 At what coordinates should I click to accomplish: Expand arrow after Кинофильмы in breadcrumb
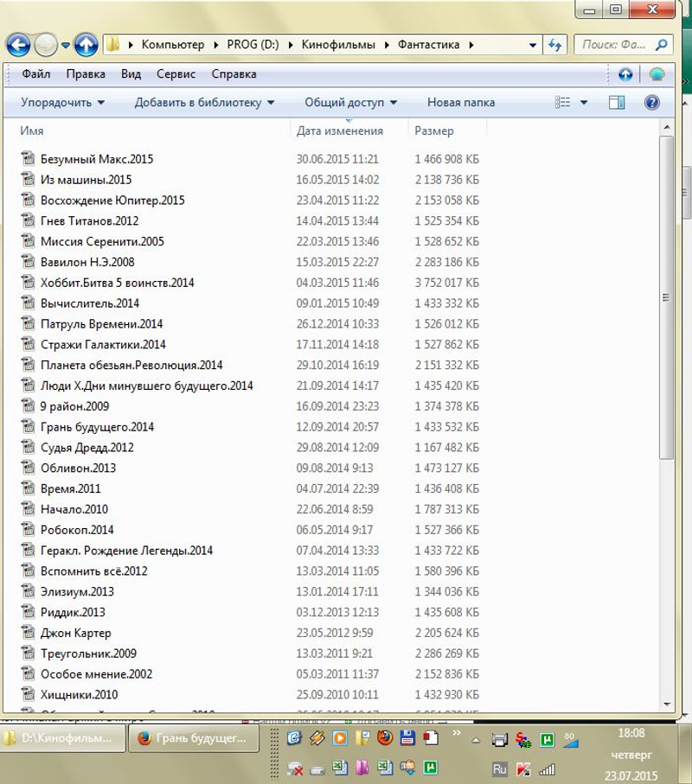pos(387,45)
